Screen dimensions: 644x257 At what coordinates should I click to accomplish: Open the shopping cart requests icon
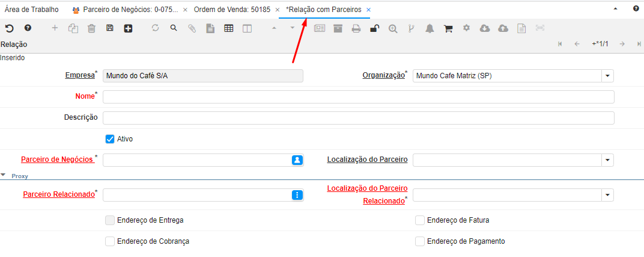pos(448,28)
